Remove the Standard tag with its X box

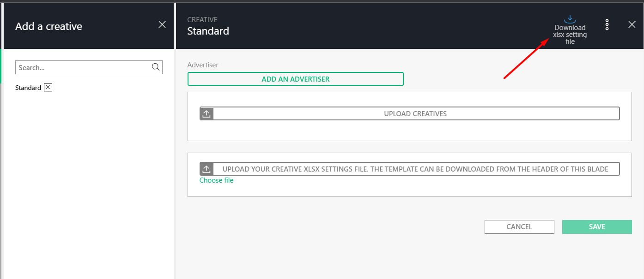point(48,88)
